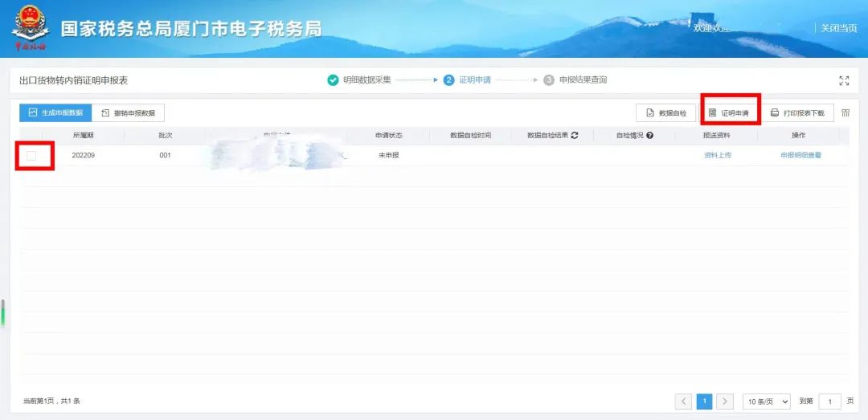This screenshot has height=420, width=868.
Task: Click 打印报表下载 button
Action: click(x=797, y=113)
